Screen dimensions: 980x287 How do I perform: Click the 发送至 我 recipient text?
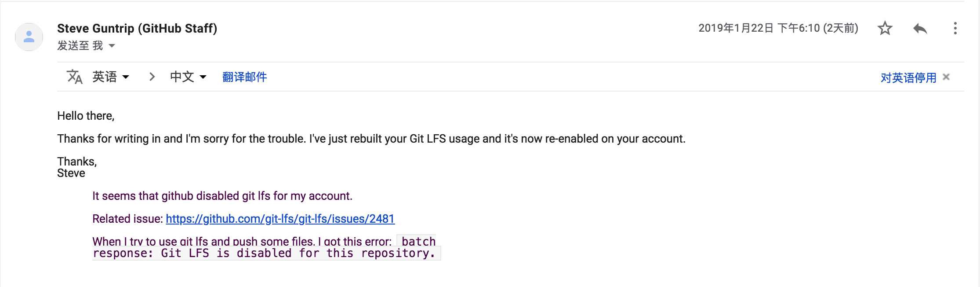[x=80, y=46]
